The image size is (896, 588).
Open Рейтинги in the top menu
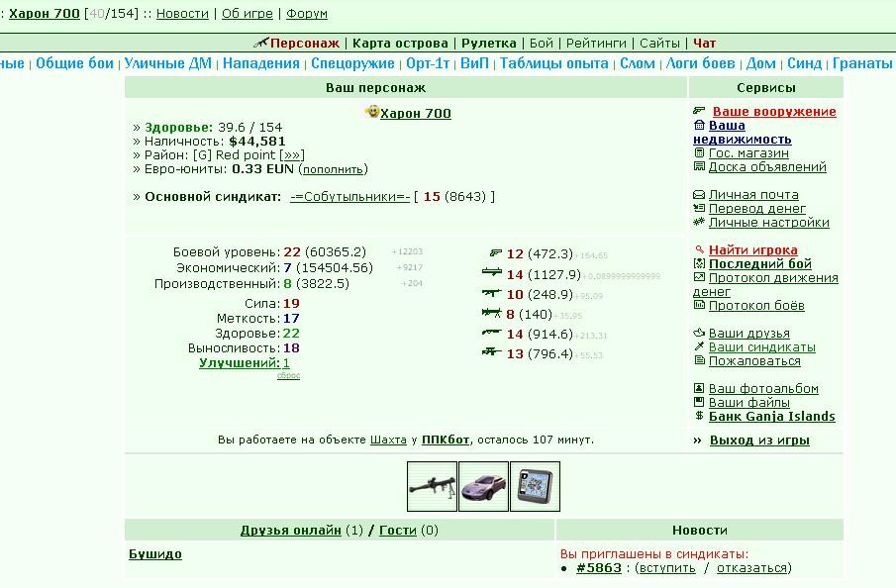[x=596, y=43]
